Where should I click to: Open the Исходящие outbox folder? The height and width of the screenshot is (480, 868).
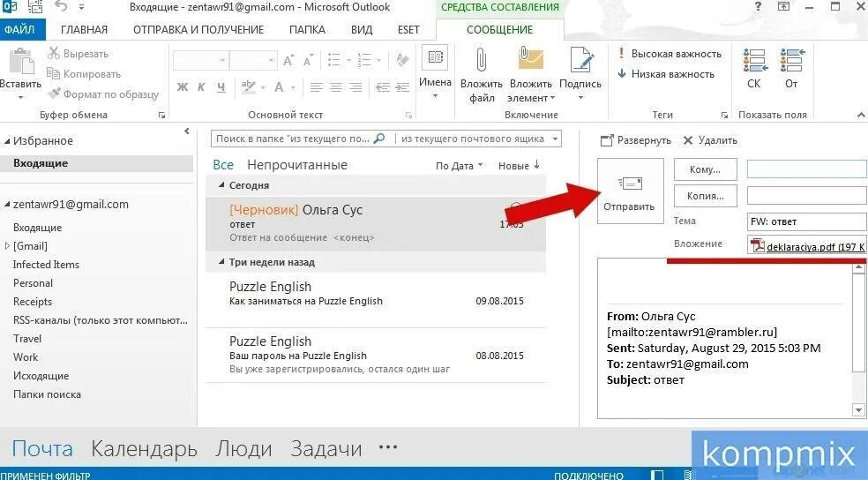click(41, 376)
